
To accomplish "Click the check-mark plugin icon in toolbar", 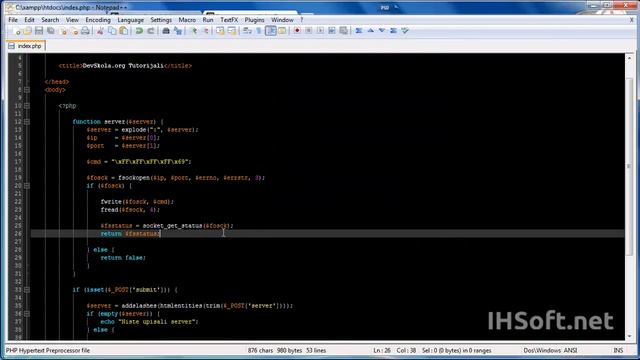I will pos(405,31).
